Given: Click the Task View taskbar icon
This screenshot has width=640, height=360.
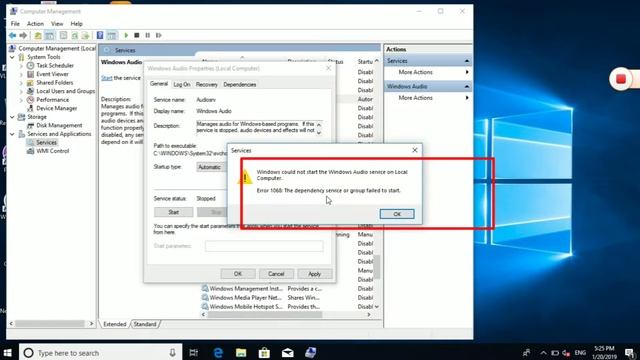Looking at the screenshot, I should [193, 353].
